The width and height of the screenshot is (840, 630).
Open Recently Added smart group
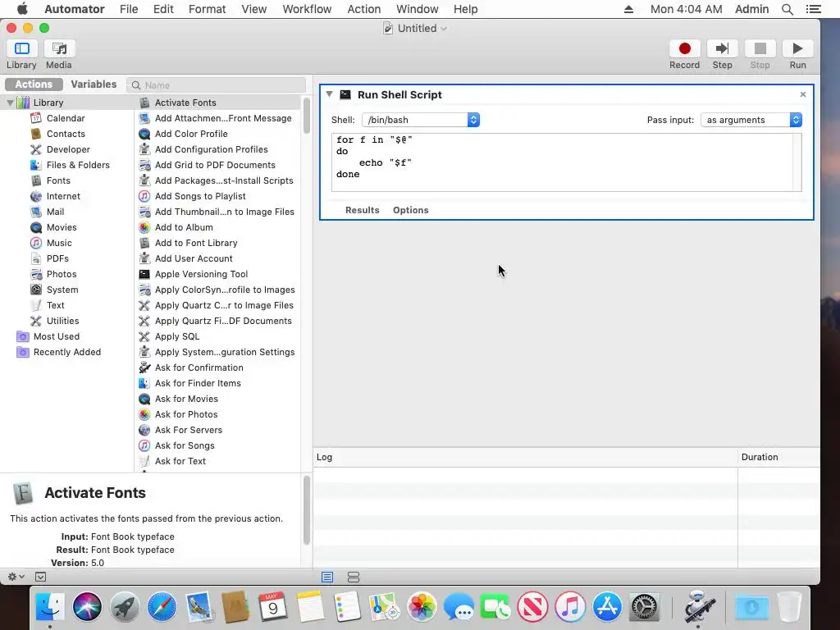pos(67,352)
